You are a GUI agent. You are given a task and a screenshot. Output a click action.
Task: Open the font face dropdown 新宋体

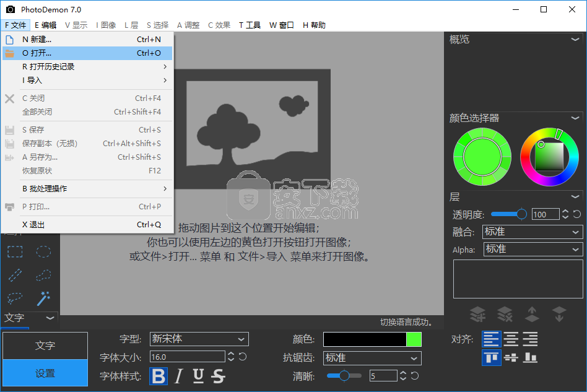pos(199,339)
